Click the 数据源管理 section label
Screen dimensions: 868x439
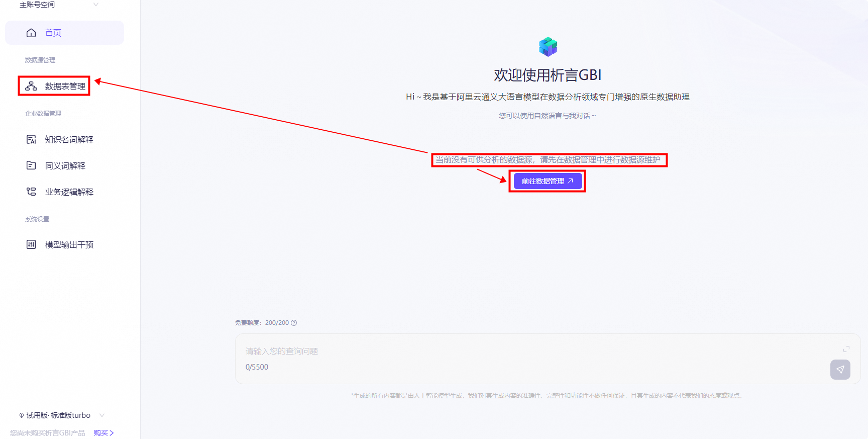pyautogui.click(x=40, y=60)
